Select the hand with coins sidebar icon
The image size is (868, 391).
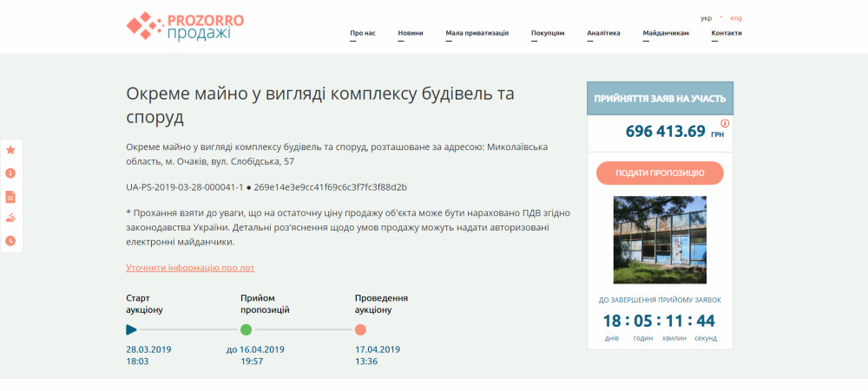[10, 218]
